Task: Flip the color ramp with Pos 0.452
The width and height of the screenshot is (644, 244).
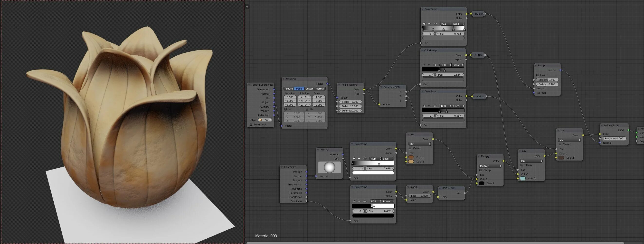Action: (x=365, y=201)
